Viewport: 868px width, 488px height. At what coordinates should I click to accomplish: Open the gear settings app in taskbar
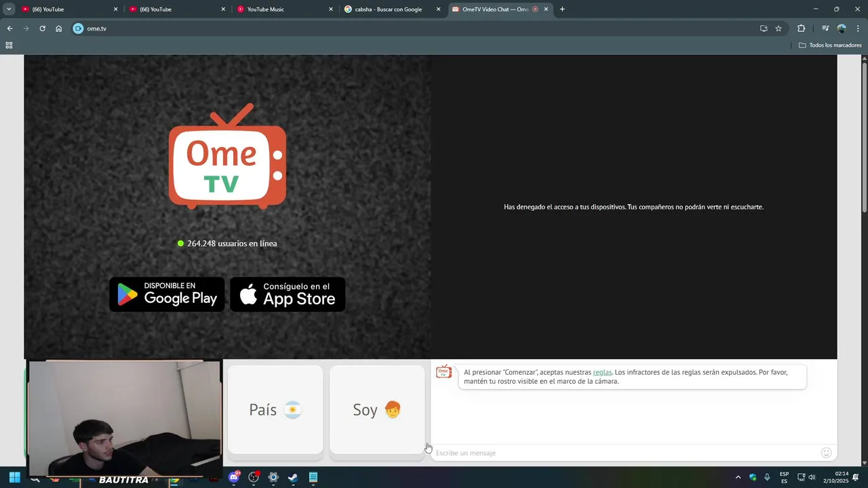(273, 477)
